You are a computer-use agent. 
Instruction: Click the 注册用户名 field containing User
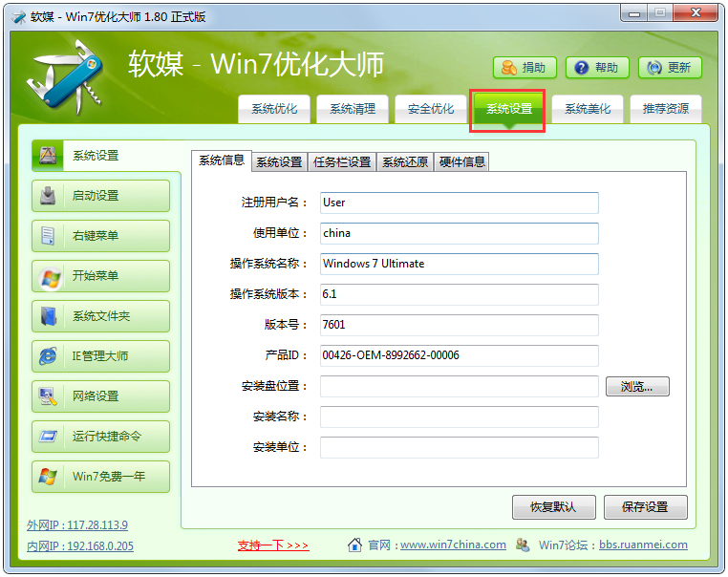460,203
